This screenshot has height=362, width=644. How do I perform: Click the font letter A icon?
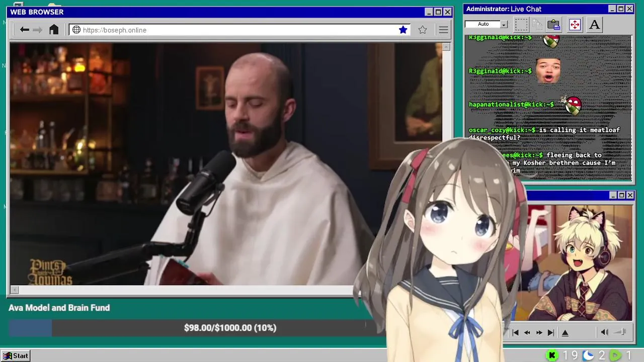click(x=595, y=24)
